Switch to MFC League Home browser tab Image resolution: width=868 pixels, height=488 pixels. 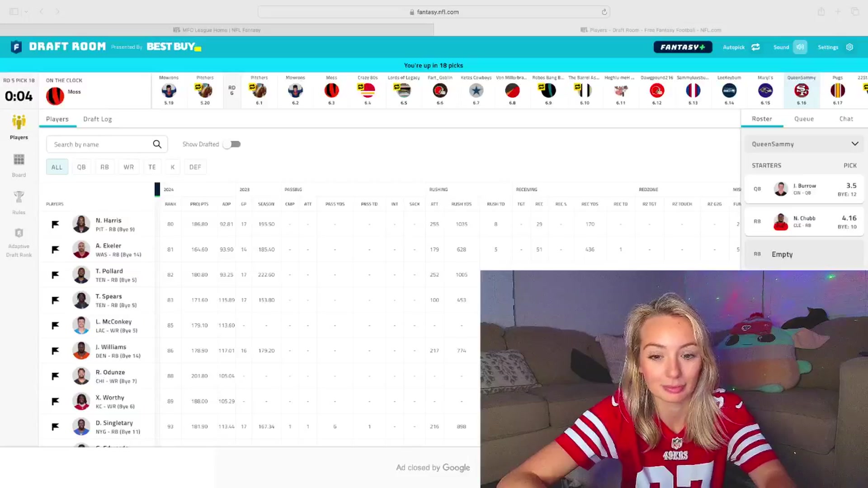click(217, 30)
